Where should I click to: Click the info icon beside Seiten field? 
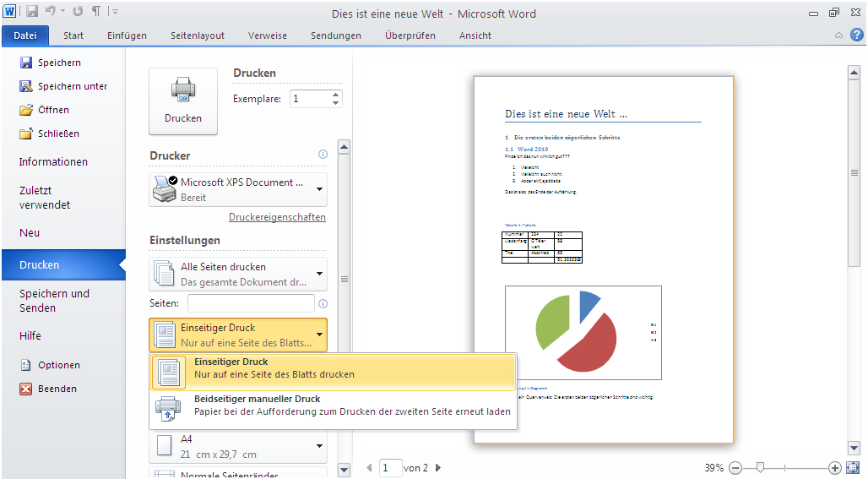pos(323,303)
